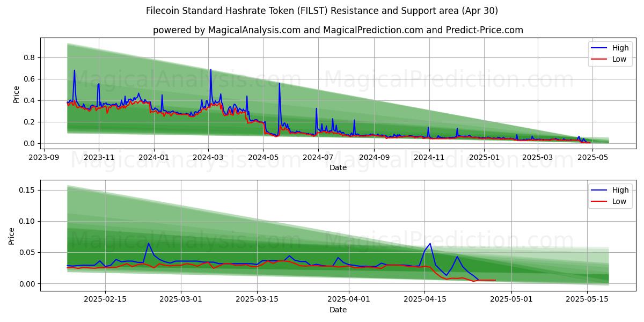644x322 pixels.
Task: Click the '2023-11' tick label on top chart
Action: [99, 157]
